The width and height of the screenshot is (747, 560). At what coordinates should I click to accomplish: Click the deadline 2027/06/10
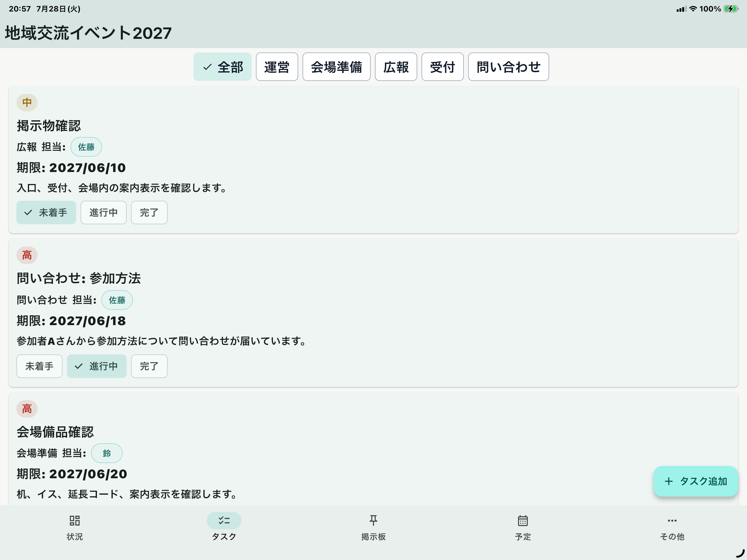click(87, 168)
